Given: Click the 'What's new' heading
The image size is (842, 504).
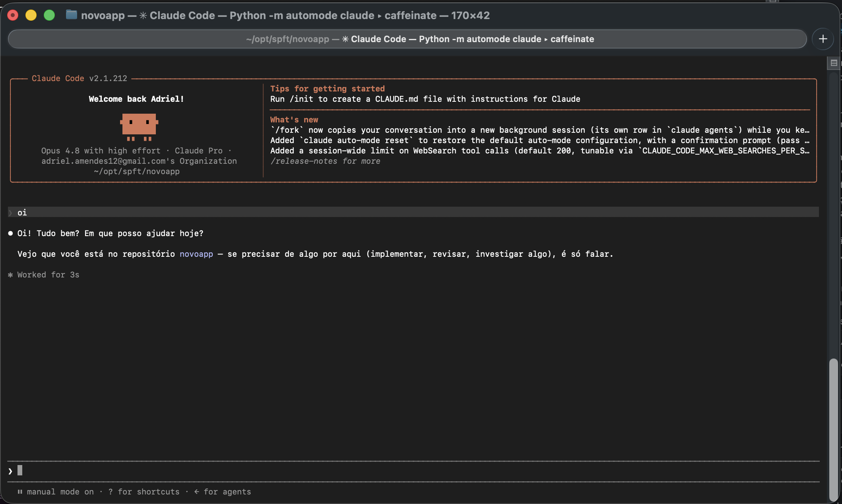Looking at the screenshot, I should 294,120.
